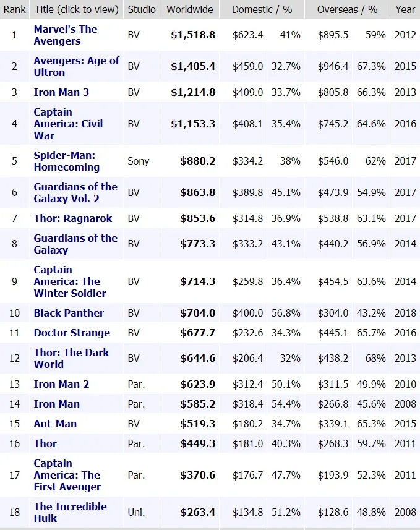Select Thor: The Dark World link
The width and height of the screenshot is (420, 530).
click(71, 358)
